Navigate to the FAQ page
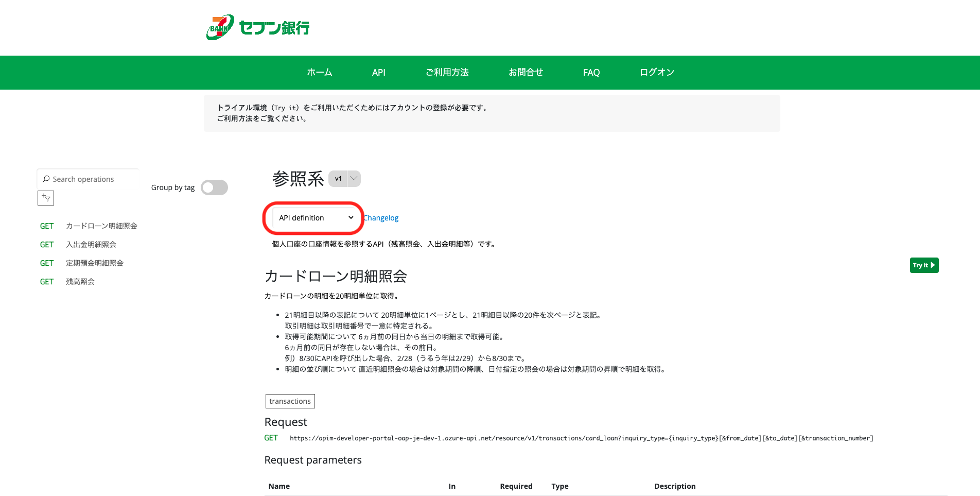This screenshot has width=980, height=496. (x=591, y=73)
